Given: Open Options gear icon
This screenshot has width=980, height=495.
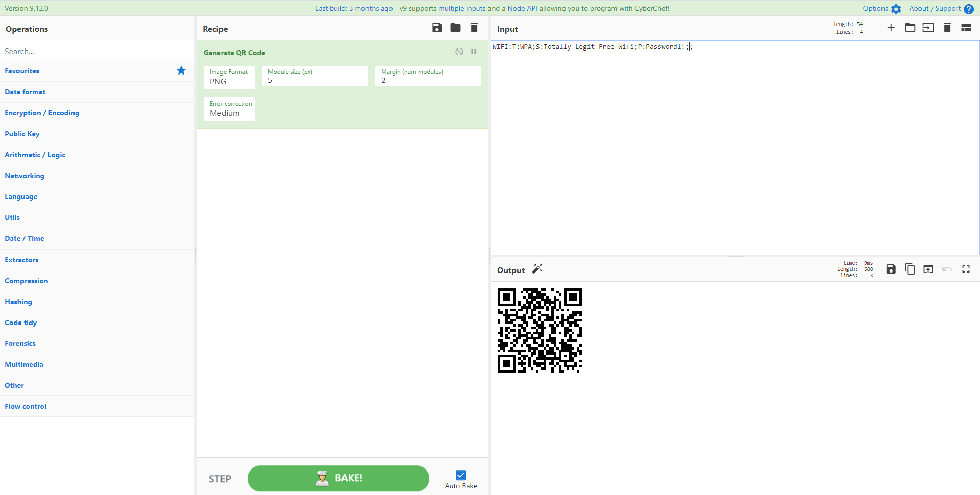Looking at the screenshot, I should pos(896,9).
